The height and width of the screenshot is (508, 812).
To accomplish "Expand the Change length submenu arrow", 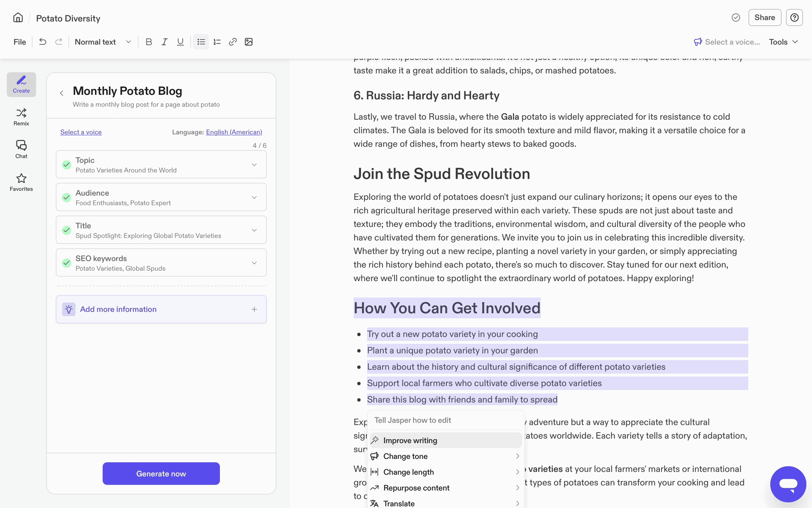I will [517, 472].
